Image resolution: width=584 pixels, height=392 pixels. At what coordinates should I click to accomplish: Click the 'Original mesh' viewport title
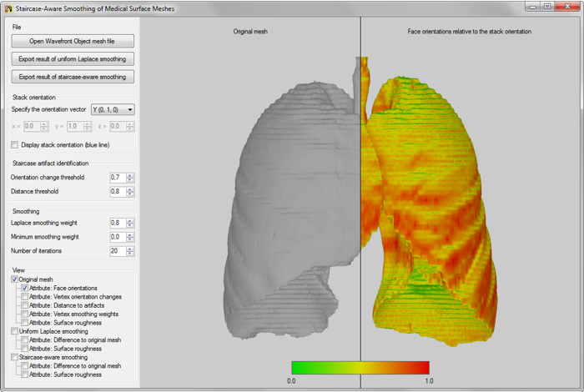coord(250,32)
